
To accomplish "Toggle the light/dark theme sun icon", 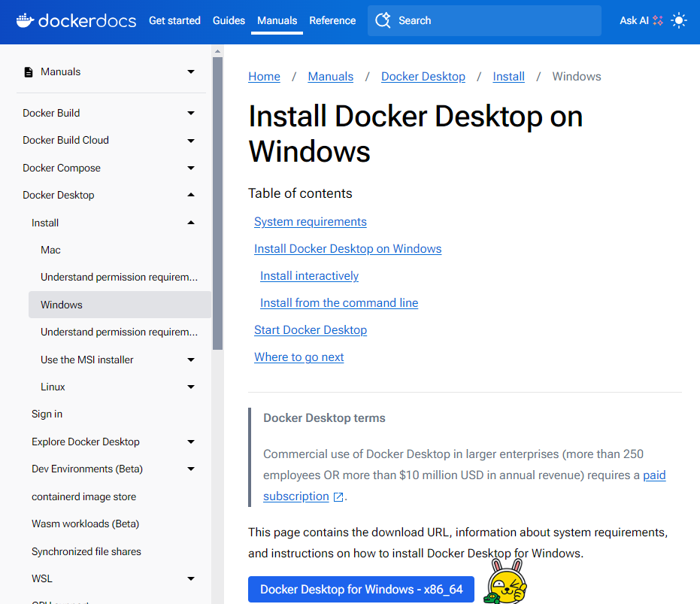I will 679,20.
